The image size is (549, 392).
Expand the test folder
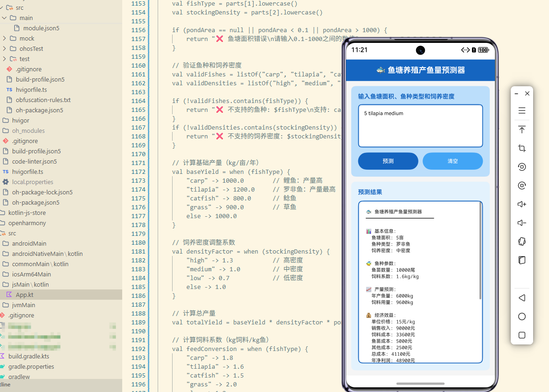[x=4, y=59]
